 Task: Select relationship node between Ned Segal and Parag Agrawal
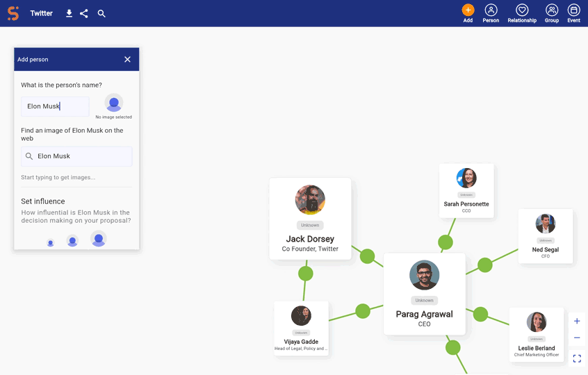[485, 265]
